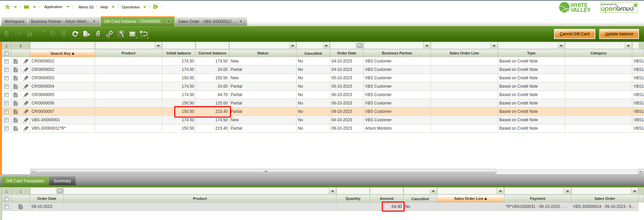The image size is (644, 220).
Task: Open the Attachments paperclip icon
Action: pyautogui.click(x=98, y=34)
